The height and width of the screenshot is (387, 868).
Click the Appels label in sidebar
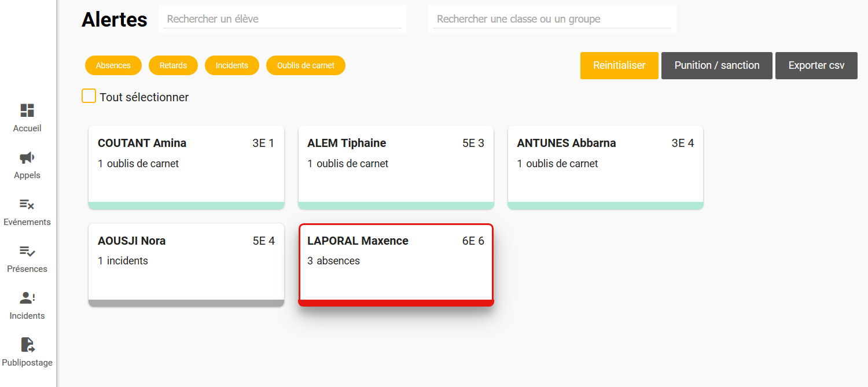point(27,175)
